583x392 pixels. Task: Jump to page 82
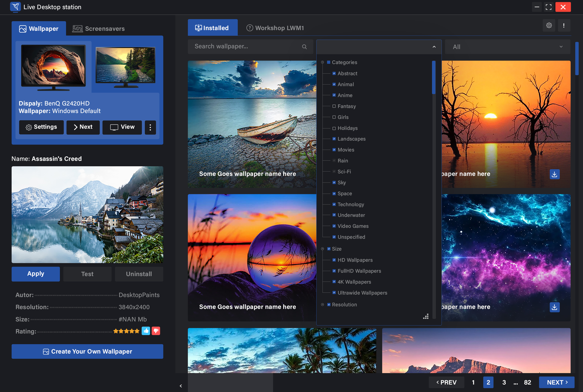(527, 382)
